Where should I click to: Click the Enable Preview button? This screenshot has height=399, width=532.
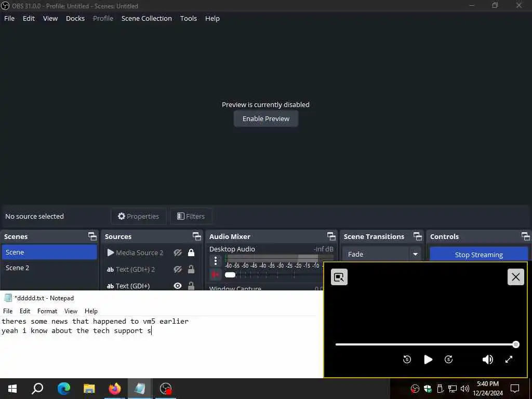click(266, 119)
